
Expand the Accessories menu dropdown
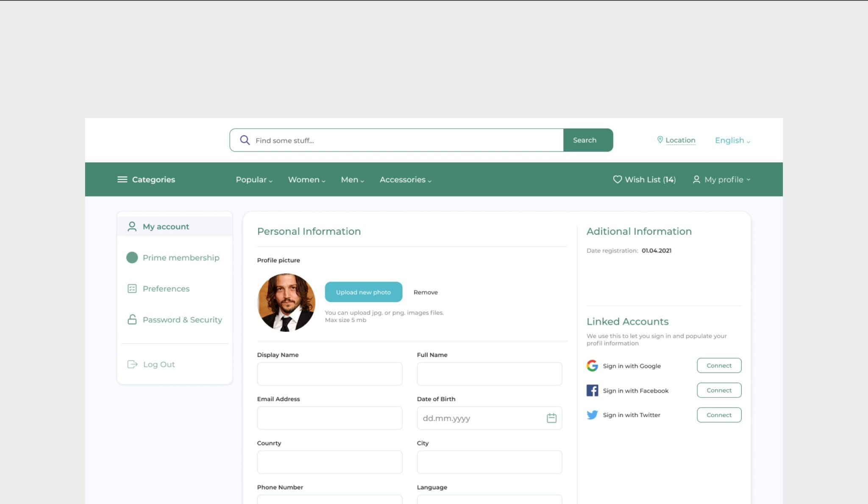(x=405, y=179)
